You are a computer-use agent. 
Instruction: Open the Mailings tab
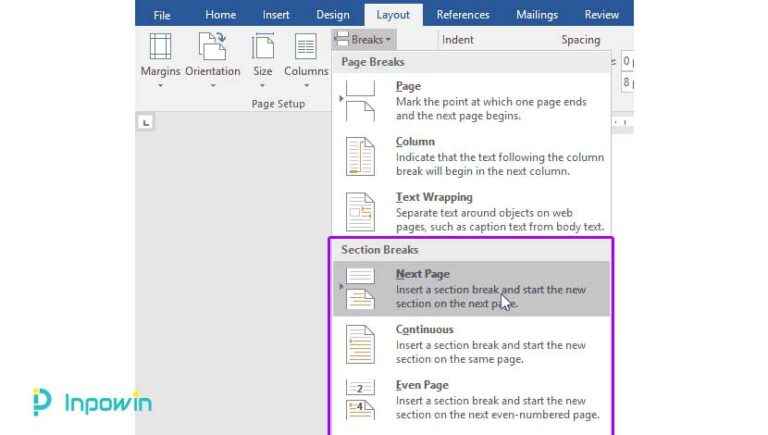tap(537, 15)
